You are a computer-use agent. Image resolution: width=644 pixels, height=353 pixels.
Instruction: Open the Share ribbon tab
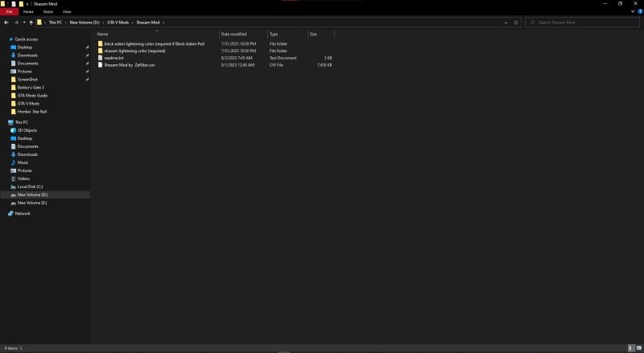(x=48, y=11)
